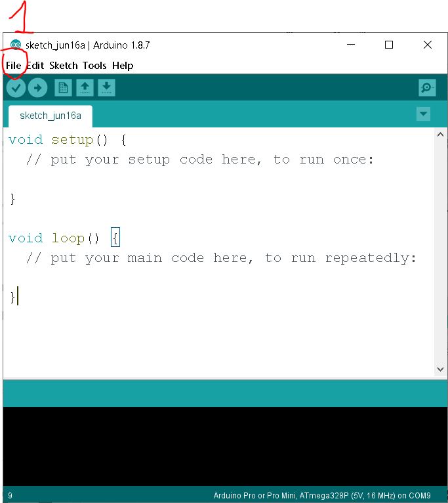
Task: Click the 'void setup() {' code line
Action: [68, 140]
